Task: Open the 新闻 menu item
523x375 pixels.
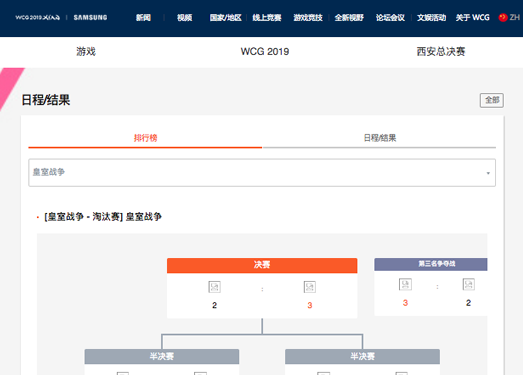Action: click(x=143, y=18)
